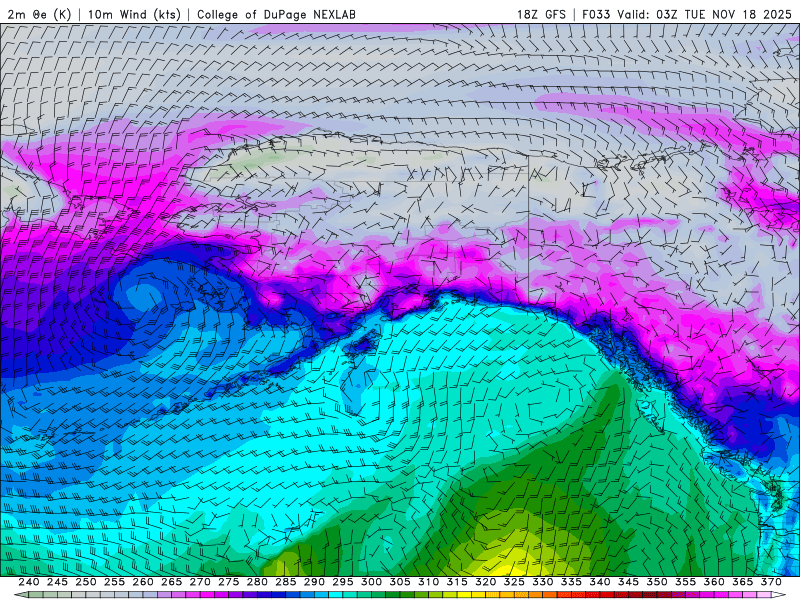The image size is (800, 600).
Task: Select the 270 value on the color scale
Action: (200, 582)
